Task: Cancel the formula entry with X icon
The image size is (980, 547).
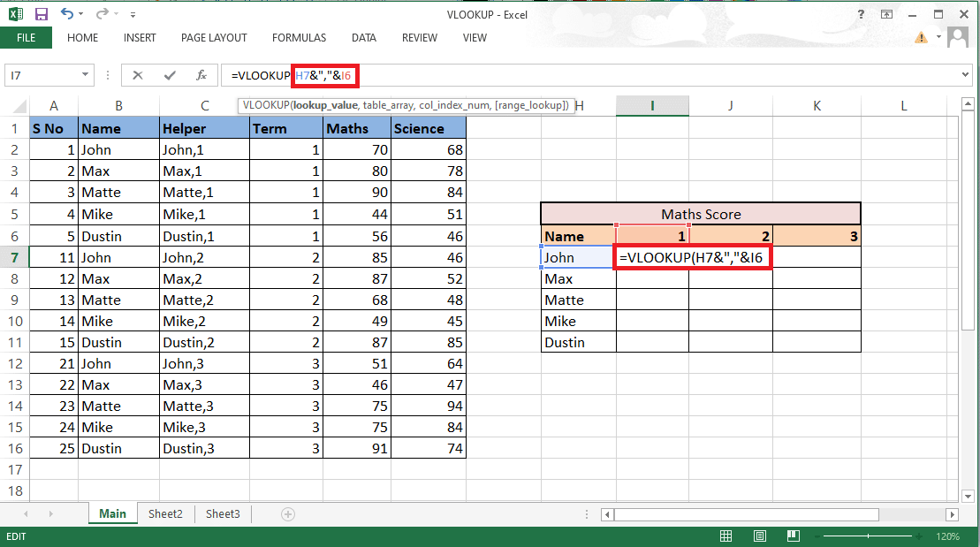Action: pyautogui.click(x=138, y=75)
